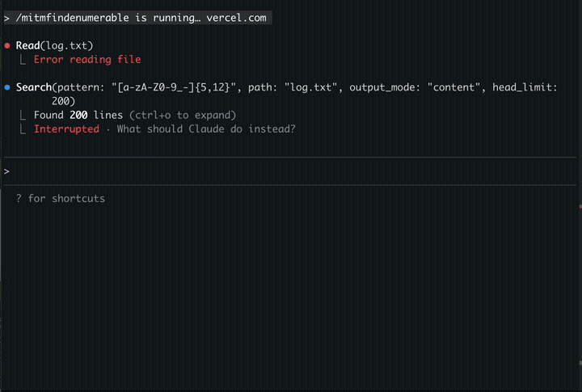The height and width of the screenshot is (392, 582).
Task: Click the What should Claude do instead? prompt
Action: (x=206, y=129)
